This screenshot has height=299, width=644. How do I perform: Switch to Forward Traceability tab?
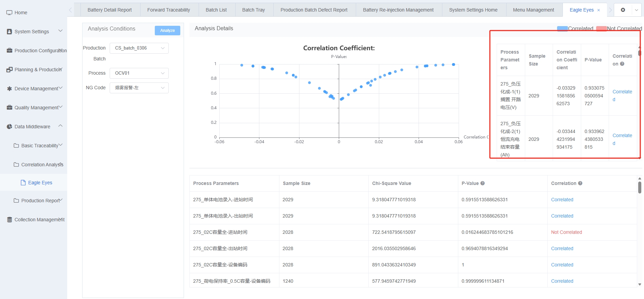click(169, 10)
